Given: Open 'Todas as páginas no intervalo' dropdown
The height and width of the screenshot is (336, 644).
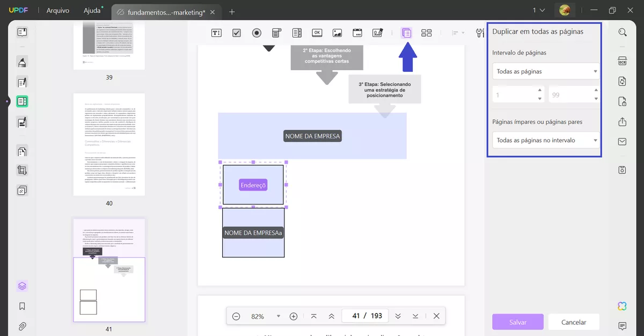Looking at the screenshot, I should tap(546, 140).
